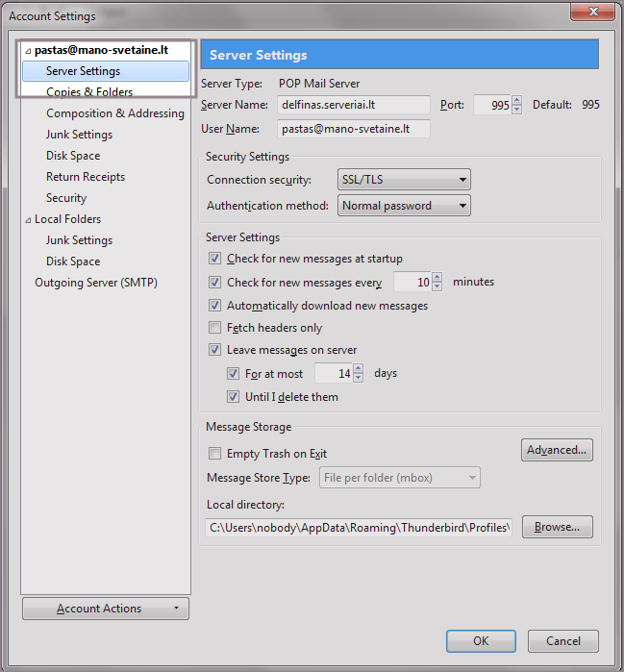
Task: Disable Automatically download new messages
Action: click(x=215, y=306)
